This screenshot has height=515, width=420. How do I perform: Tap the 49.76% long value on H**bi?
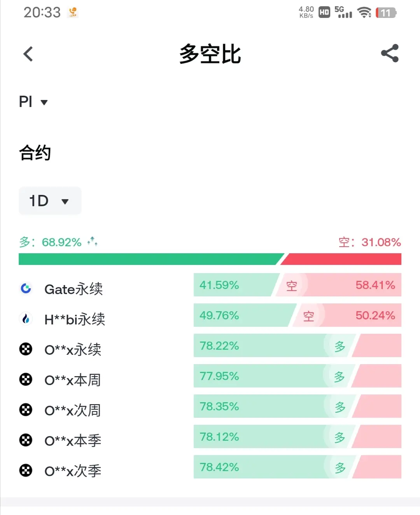[x=219, y=315]
